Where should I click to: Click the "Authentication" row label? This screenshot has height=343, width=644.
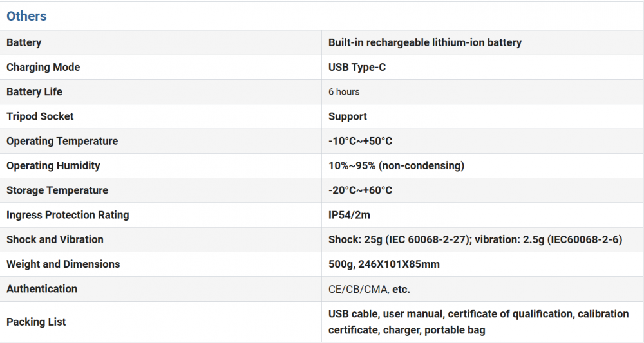coord(42,289)
